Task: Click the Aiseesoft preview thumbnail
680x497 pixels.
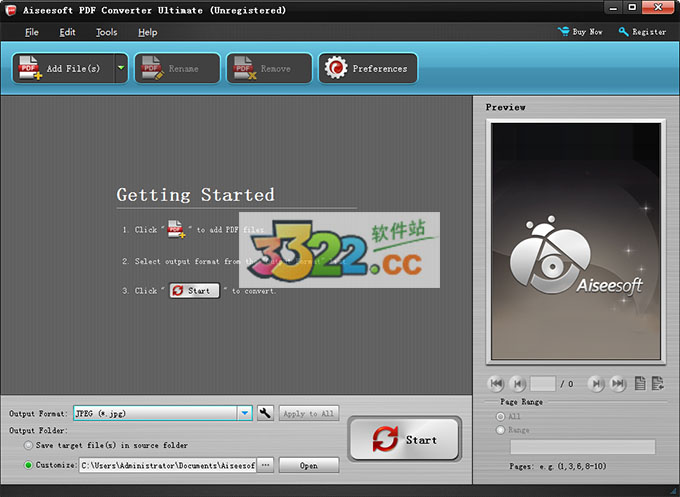Action: tap(576, 241)
